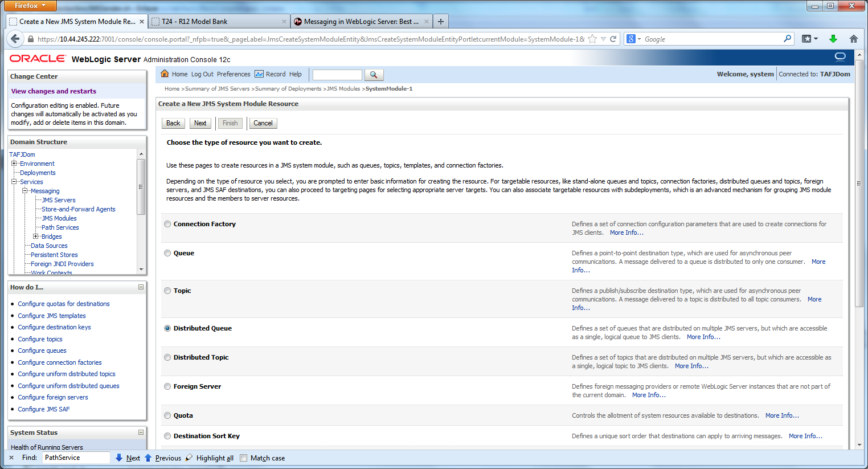Select the Foreign Server radio button
The image size is (868, 469).
167,386
